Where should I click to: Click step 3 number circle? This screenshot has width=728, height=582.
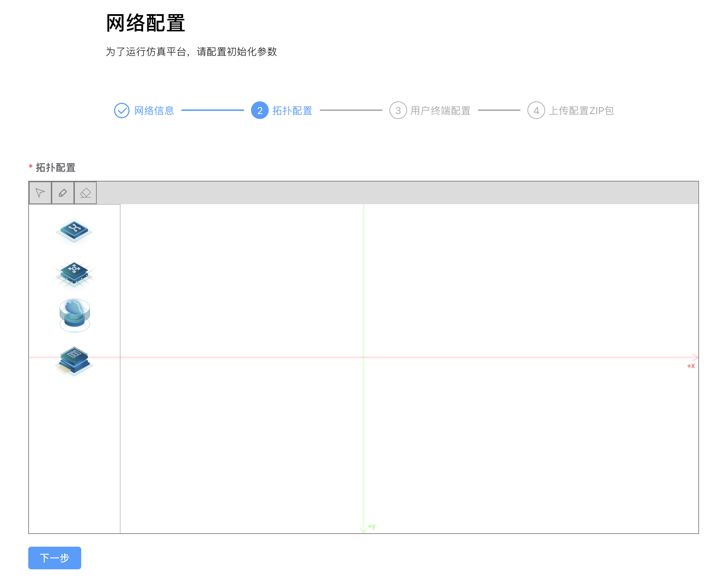(398, 111)
